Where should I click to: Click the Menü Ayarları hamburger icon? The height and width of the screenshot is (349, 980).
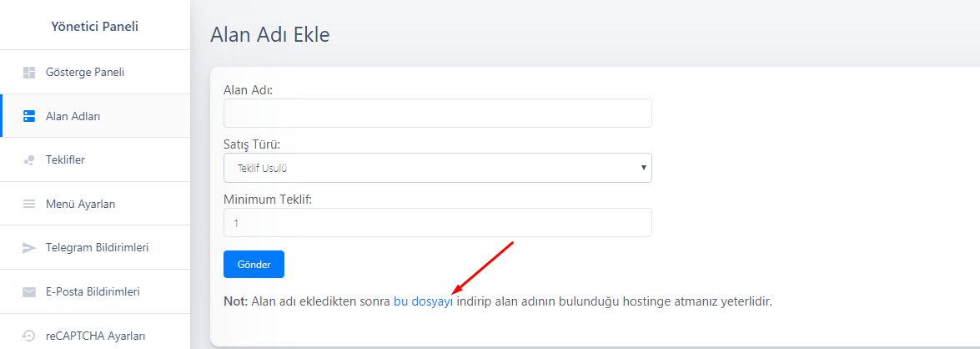[28, 204]
